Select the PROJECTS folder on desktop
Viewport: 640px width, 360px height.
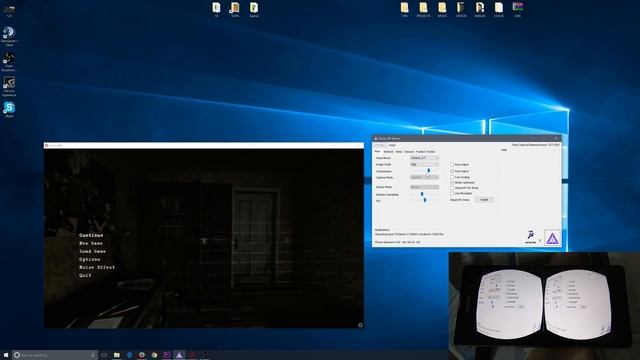click(423, 10)
